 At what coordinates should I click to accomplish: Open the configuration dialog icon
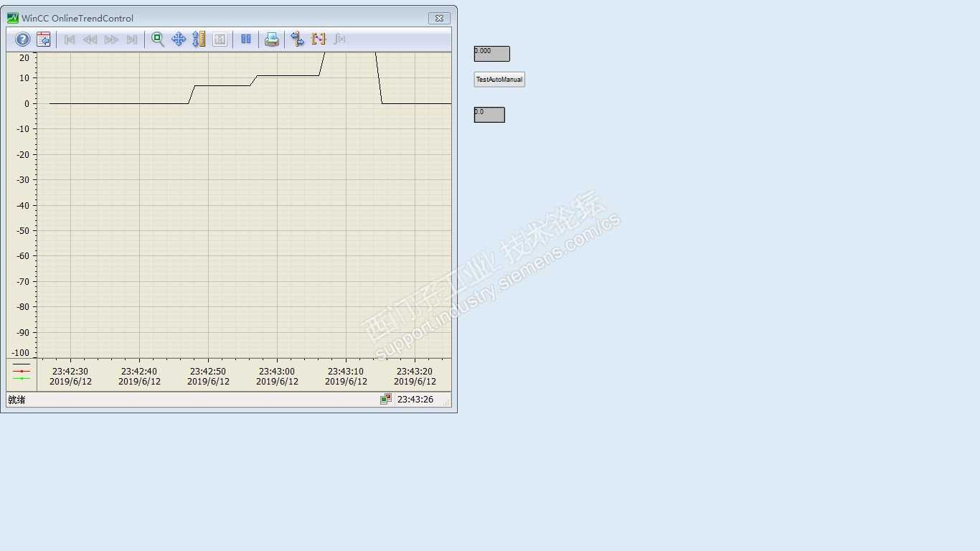pyautogui.click(x=44, y=39)
